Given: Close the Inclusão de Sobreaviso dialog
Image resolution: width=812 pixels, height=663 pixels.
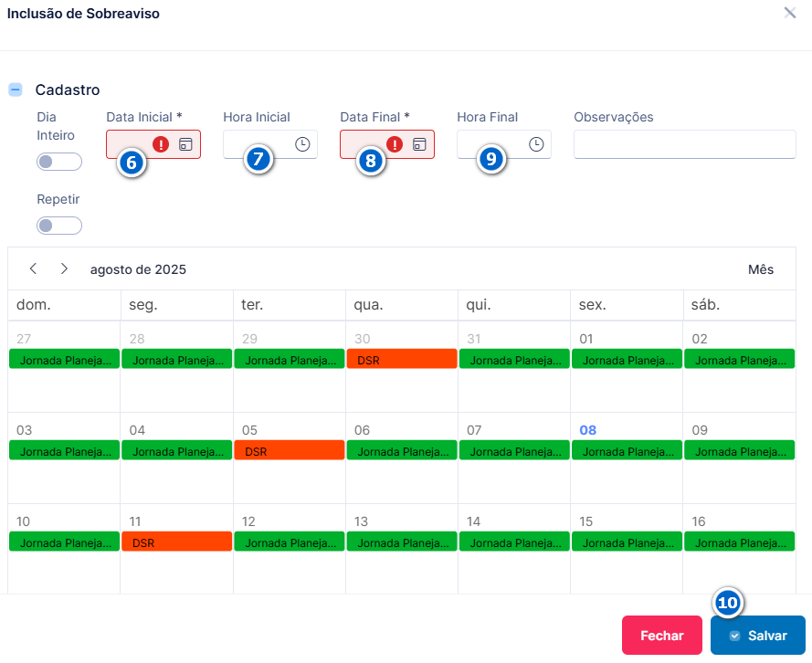Looking at the screenshot, I should coord(790,13).
